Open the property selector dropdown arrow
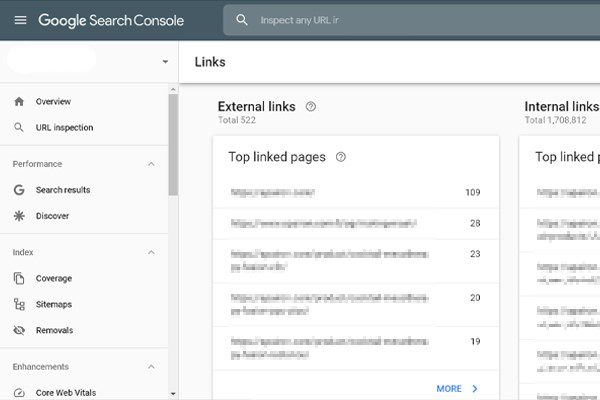 [165, 61]
